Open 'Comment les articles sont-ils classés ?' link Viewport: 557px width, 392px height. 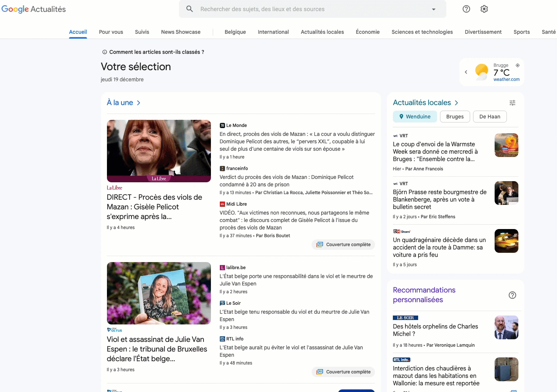pos(157,52)
